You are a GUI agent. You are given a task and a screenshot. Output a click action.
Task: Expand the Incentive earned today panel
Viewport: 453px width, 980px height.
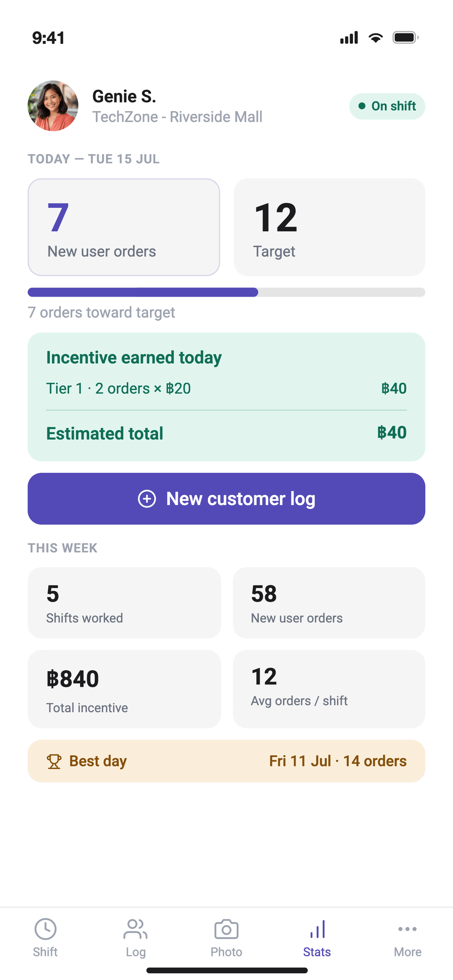(226, 397)
